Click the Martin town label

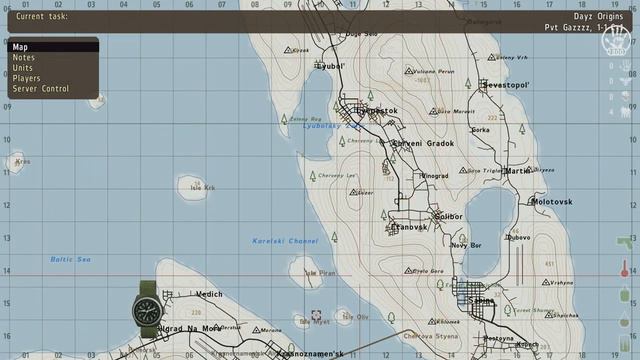(x=518, y=171)
